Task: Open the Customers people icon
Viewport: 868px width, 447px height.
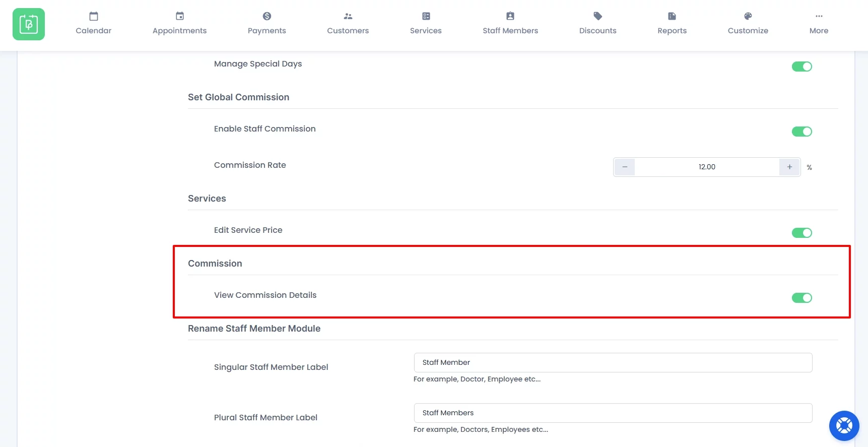Action: [348, 16]
